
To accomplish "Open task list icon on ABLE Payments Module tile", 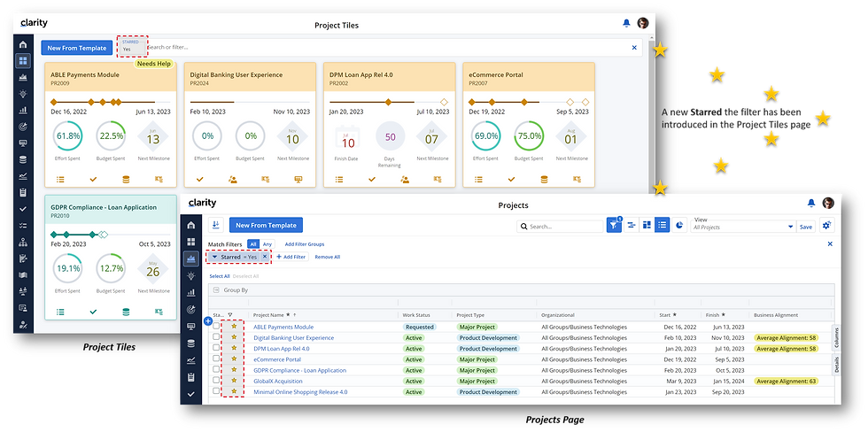I will point(60,179).
